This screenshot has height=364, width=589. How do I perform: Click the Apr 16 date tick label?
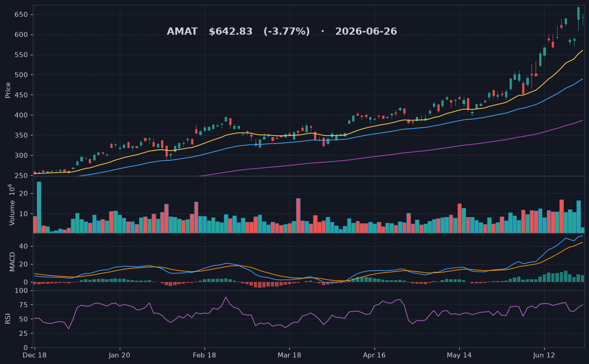pyautogui.click(x=374, y=355)
